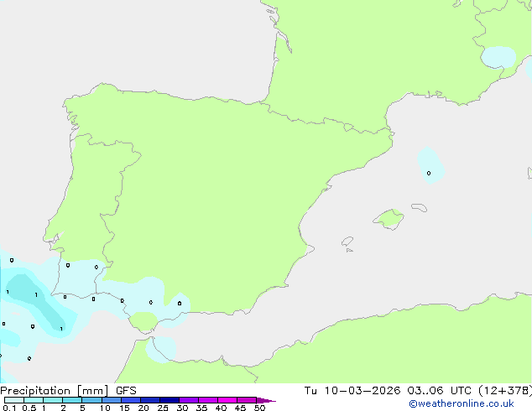The height and width of the screenshot is (411, 532).
Task: Click the above-50 mm legend arrow tip
Action: pyautogui.click(x=266, y=400)
